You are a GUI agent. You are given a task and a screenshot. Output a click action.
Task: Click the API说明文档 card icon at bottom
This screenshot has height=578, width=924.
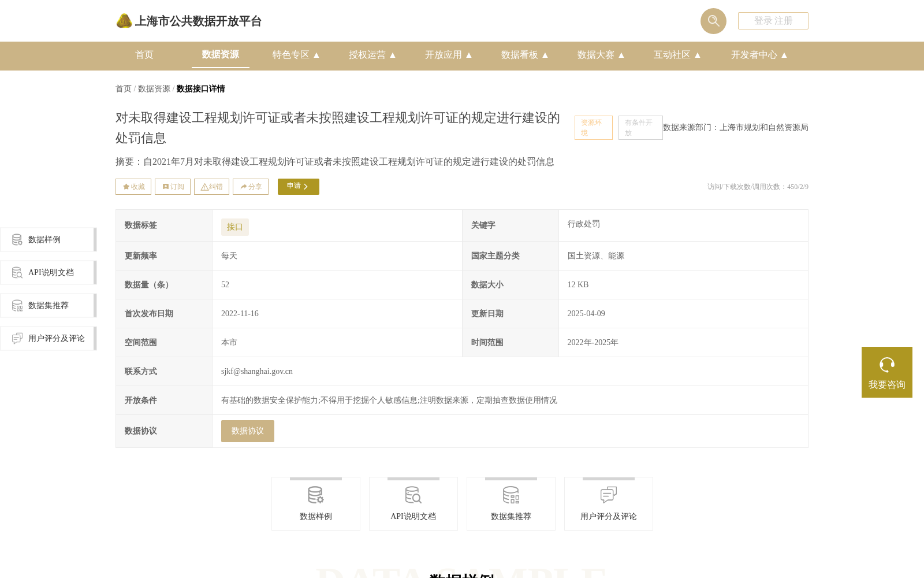click(x=413, y=495)
